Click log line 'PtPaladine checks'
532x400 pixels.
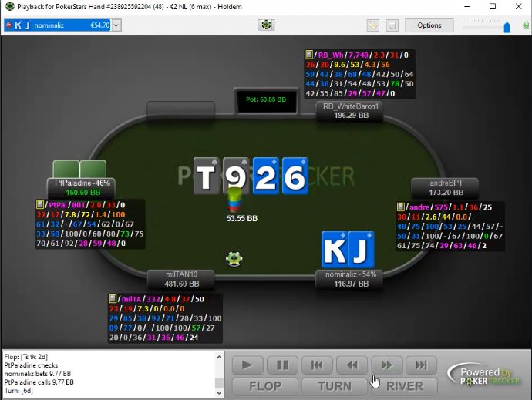(31, 365)
